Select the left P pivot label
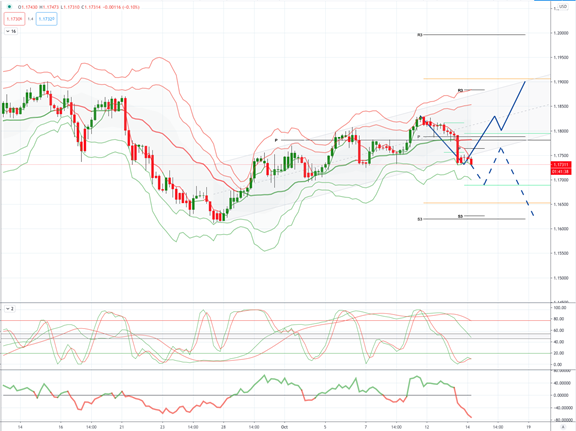Viewport: 576px width, 431px height. coord(276,140)
